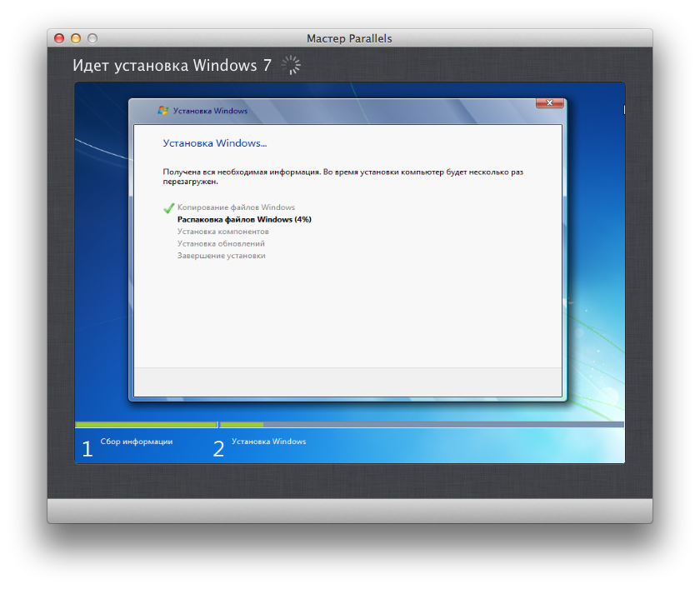
Task: Click the 'Установка Windows' stage progress bar
Action: (x=422, y=425)
